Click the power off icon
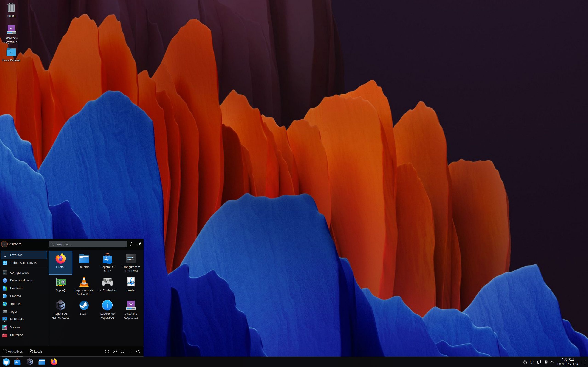 (x=138, y=351)
